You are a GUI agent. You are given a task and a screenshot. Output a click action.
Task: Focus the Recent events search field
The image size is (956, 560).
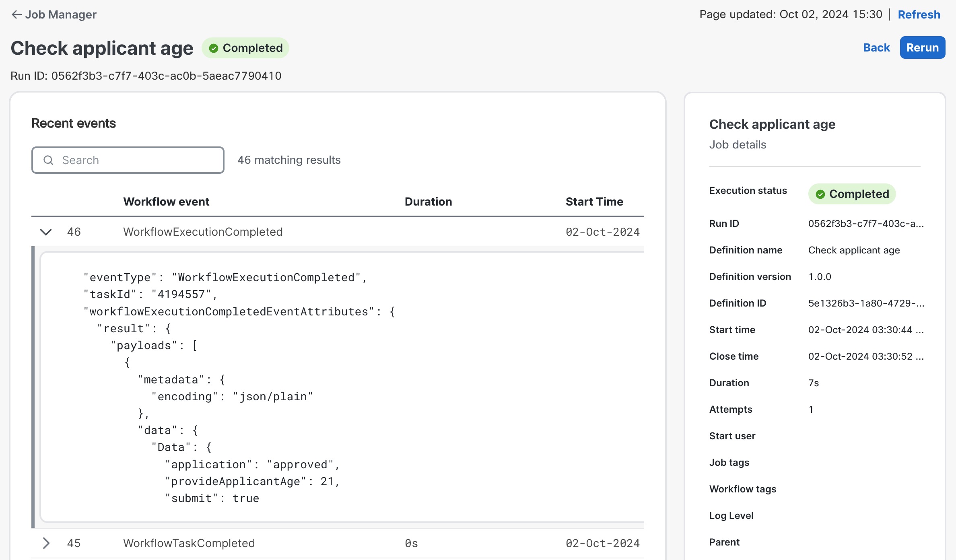point(137,160)
